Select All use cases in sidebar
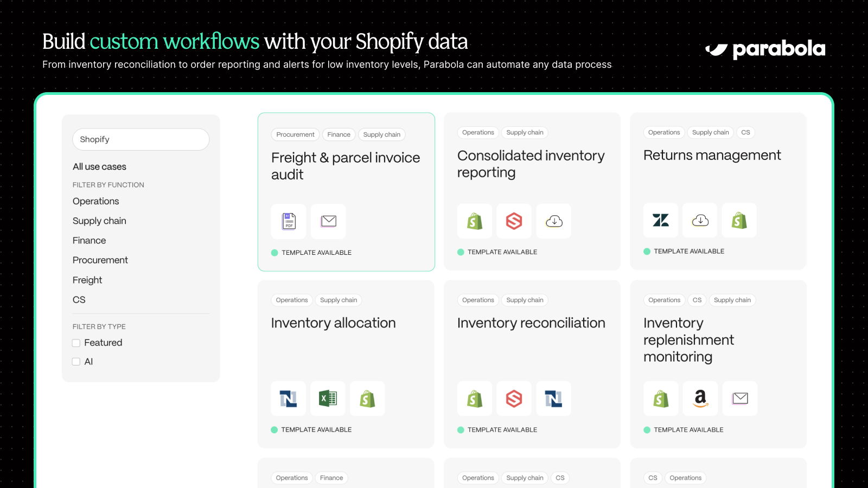 [99, 166]
